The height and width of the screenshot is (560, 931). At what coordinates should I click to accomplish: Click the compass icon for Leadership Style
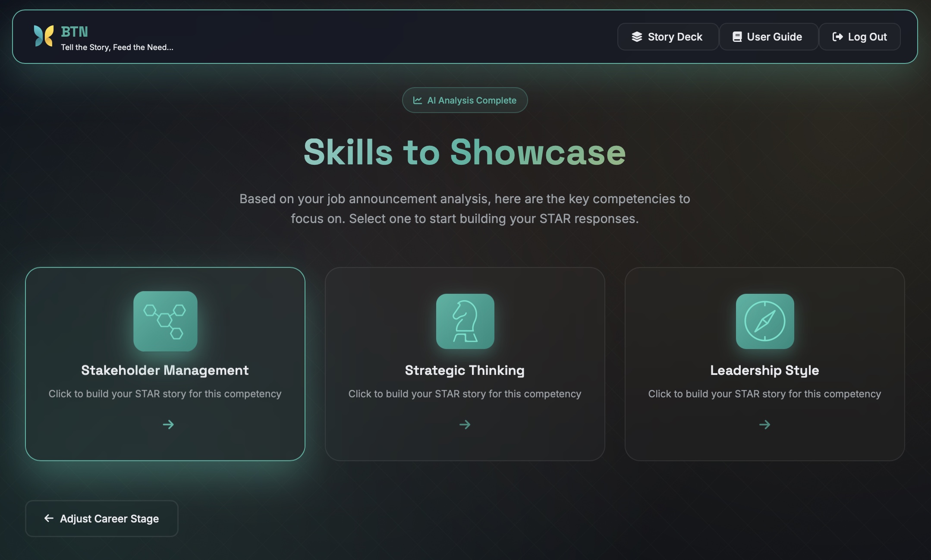(x=764, y=321)
